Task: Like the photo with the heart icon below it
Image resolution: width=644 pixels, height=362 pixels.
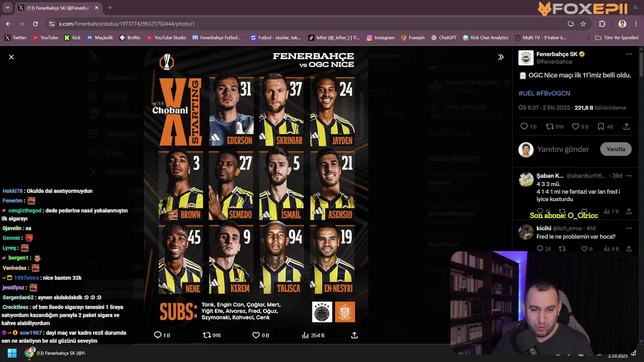Action: [256, 335]
